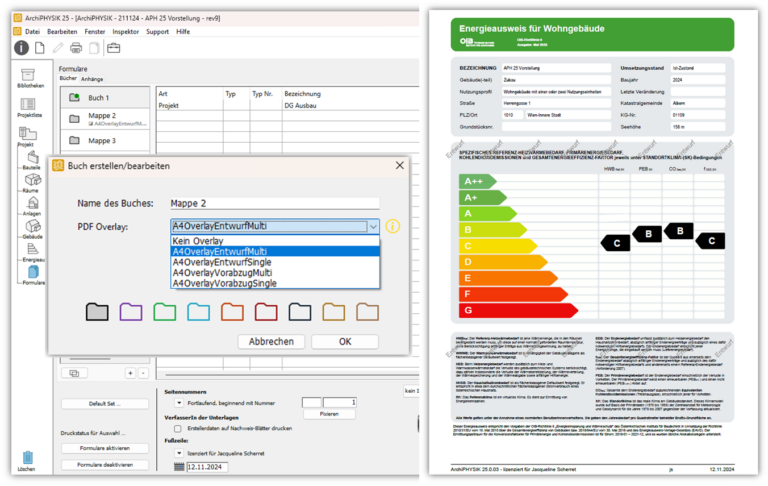
Task: Click the Default Set button
Action: coord(105,404)
